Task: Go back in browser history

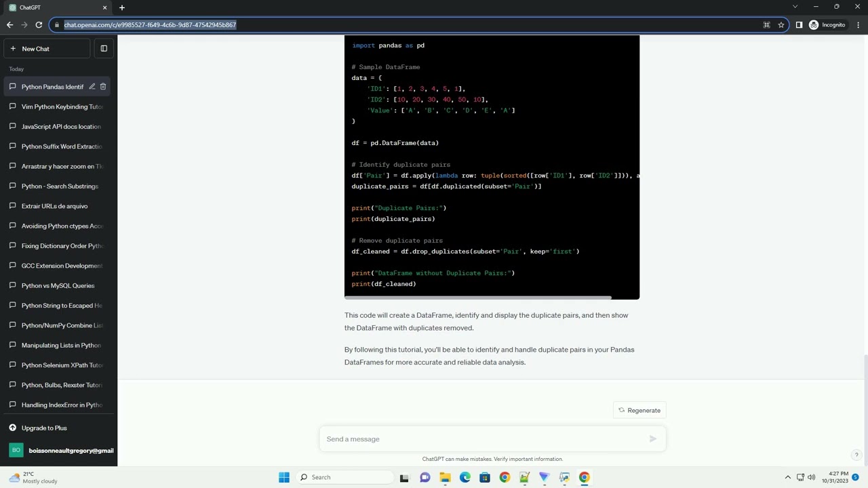Action: click(9, 25)
